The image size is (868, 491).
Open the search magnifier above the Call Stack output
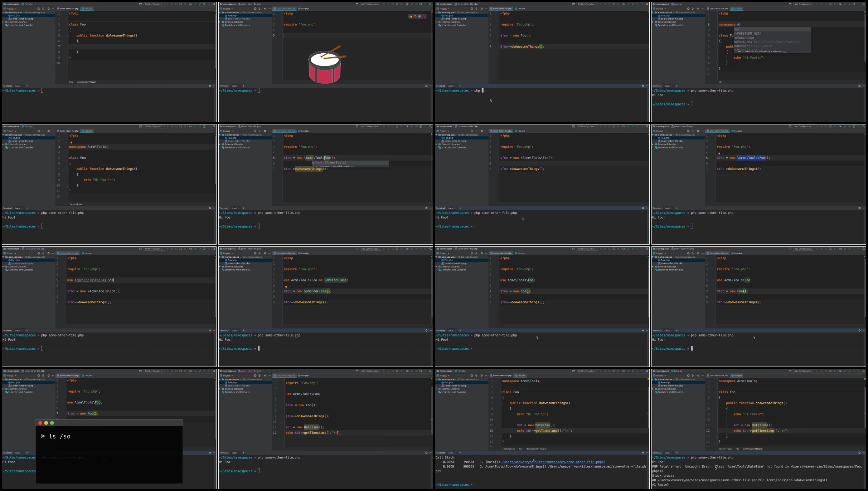(x=647, y=371)
